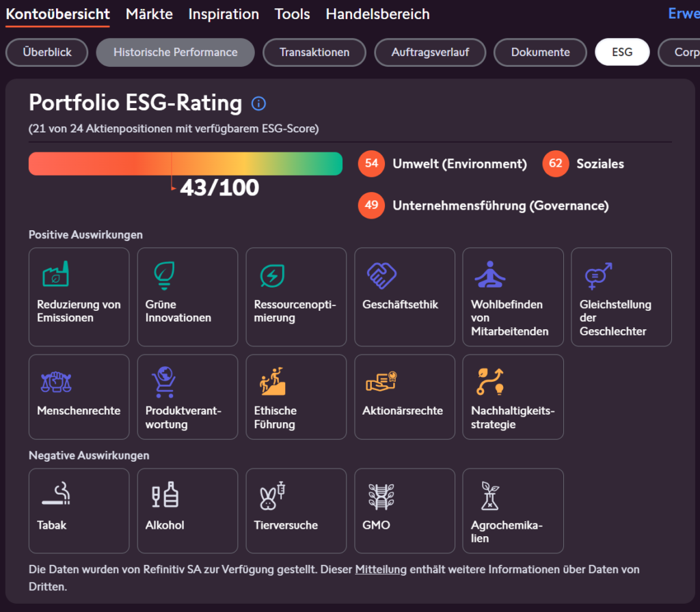Screen dimensions: 700x612
Task: Click the Umwelt score badge 54
Action: coord(371,164)
